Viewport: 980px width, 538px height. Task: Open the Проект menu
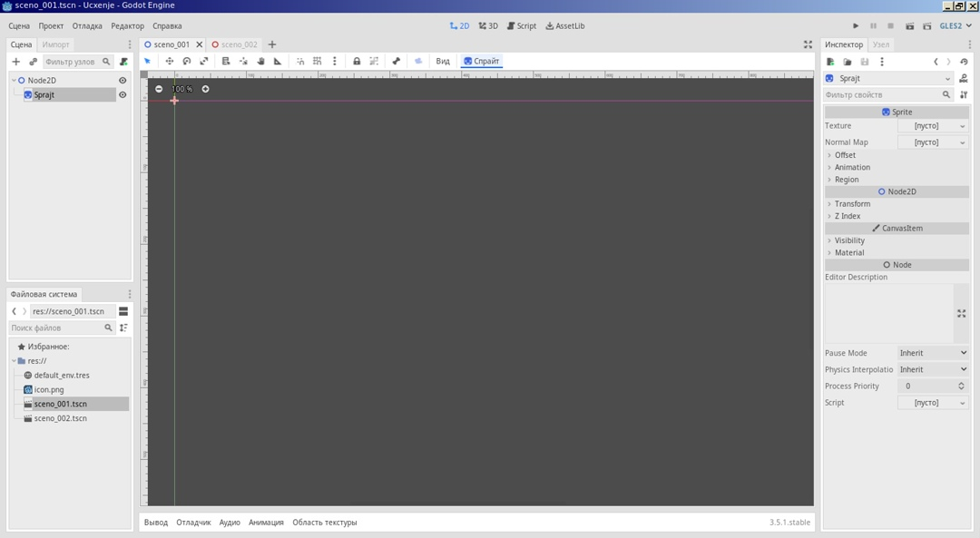(x=51, y=26)
